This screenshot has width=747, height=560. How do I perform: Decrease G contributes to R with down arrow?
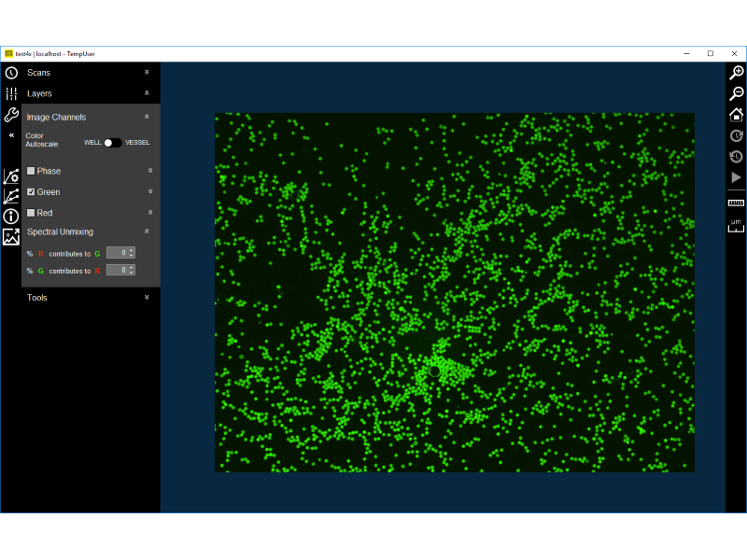pos(132,273)
